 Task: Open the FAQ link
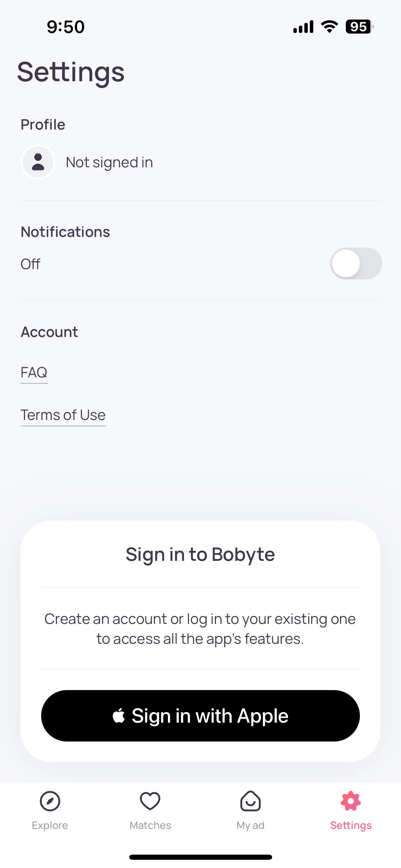pos(34,373)
